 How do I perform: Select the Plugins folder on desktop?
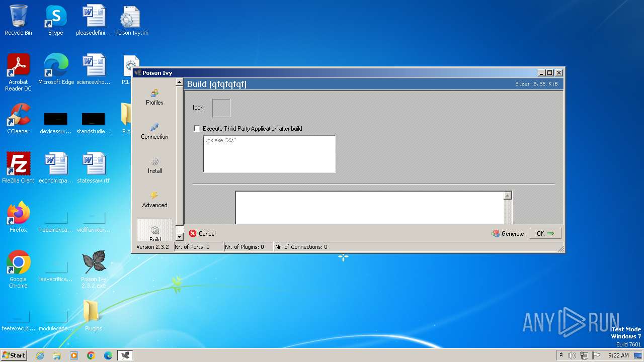[x=94, y=316]
